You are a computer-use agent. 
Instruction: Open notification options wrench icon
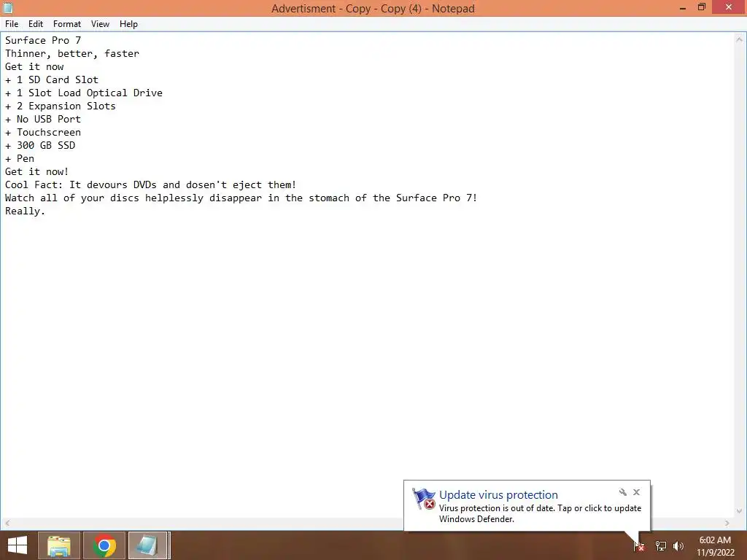coord(623,492)
